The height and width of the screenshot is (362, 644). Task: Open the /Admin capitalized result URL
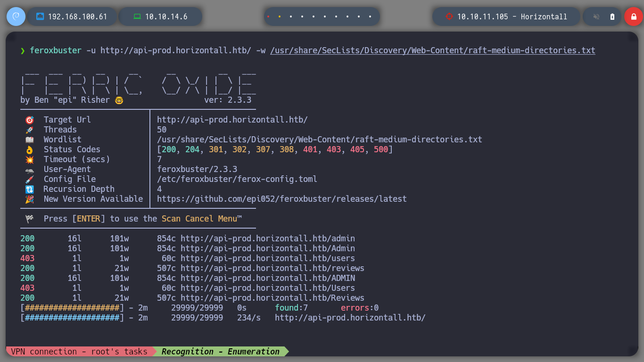point(268,248)
